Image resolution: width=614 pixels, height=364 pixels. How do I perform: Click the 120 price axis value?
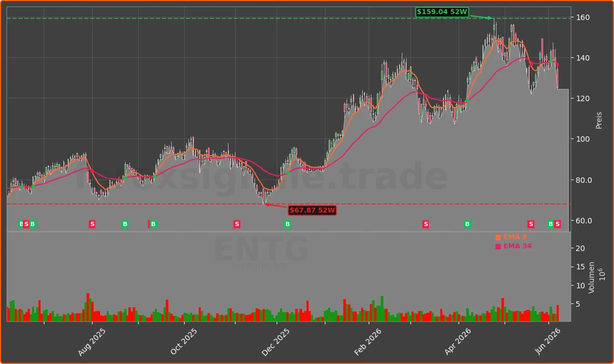coord(583,98)
